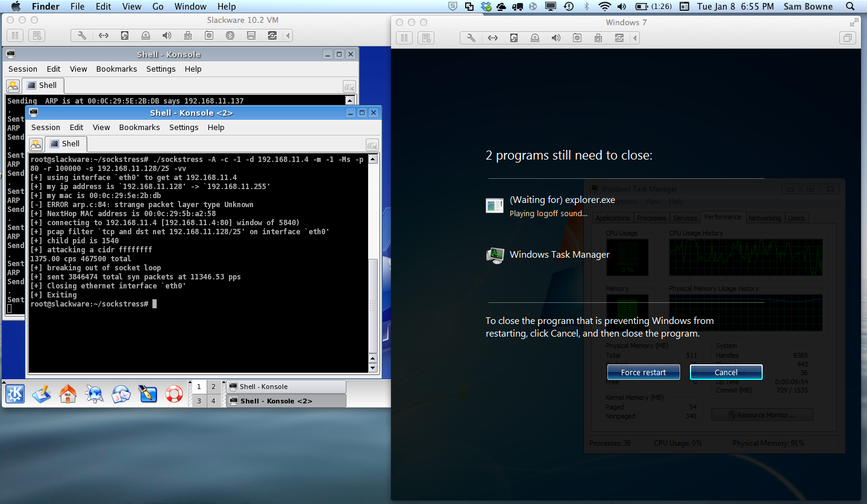
Task: Open the Bookmarks menu in Konsole <2>
Action: [140, 128]
